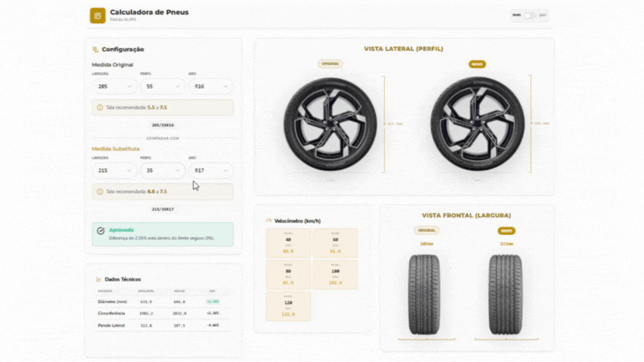Click the Calculadora de Pneus logo icon

click(x=97, y=15)
